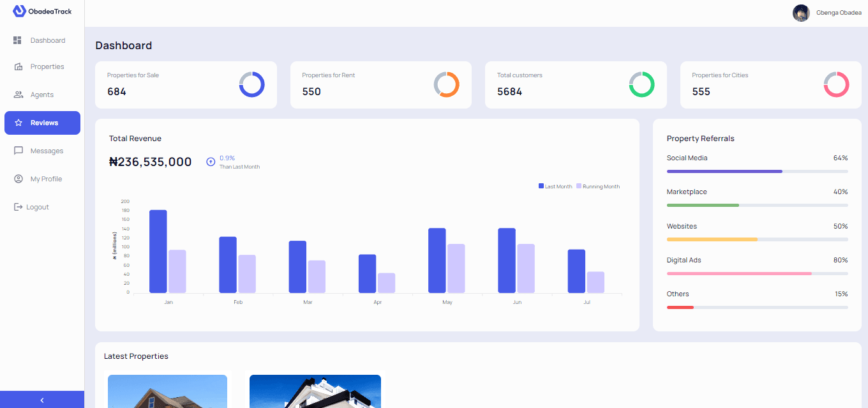Click the ObadeaTrack logo icon
The image size is (868, 408).
coord(19,11)
